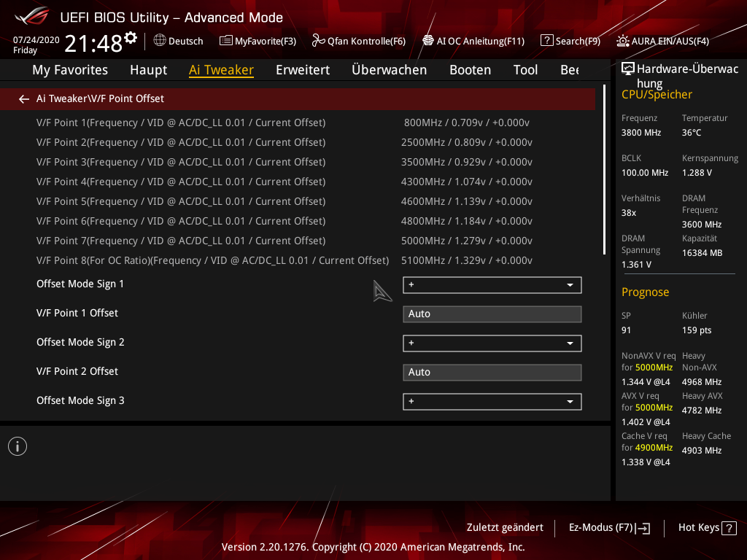Image resolution: width=747 pixels, height=560 pixels.
Task: Click the AI OC guide chip icon
Action: tap(428, 41)
